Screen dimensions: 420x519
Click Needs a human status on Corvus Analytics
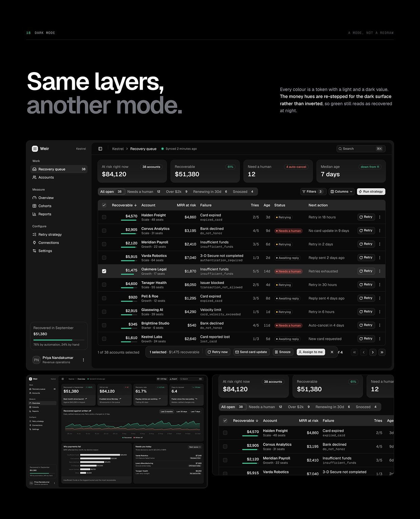pyautogui.click(x=288, y=231)
